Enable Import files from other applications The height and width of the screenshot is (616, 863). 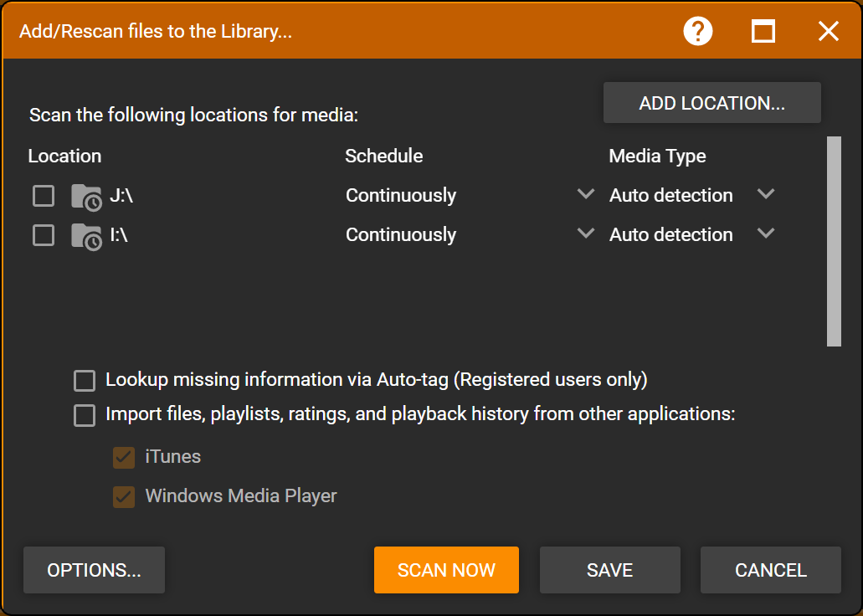click(x=85, y=415)
